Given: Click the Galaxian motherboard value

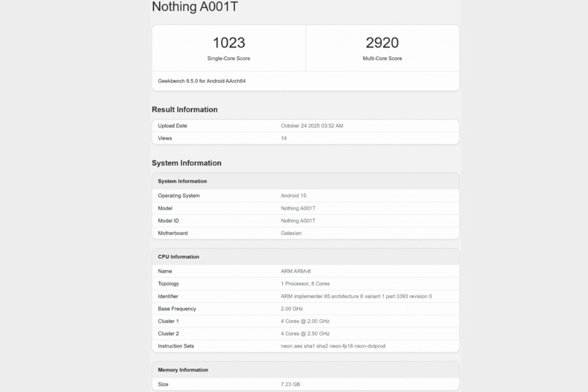Looking at the screenshot, I should [291, 233].
